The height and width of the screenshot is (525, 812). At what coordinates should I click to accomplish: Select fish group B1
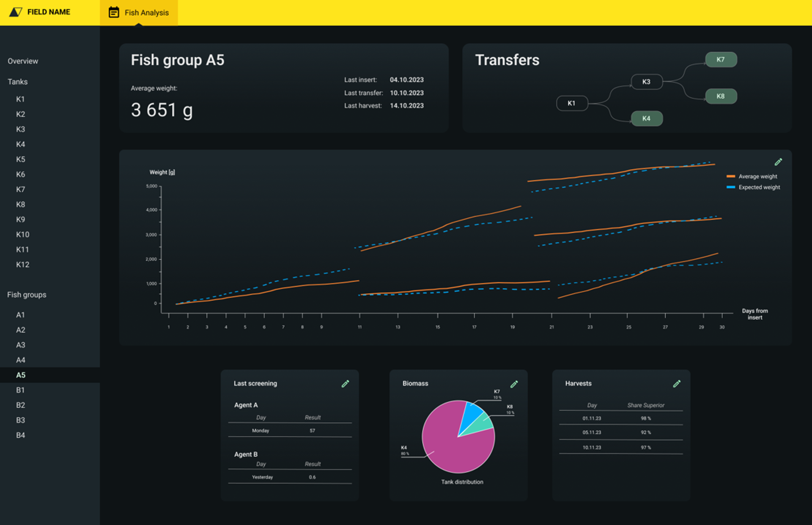[x=20, y=390]
